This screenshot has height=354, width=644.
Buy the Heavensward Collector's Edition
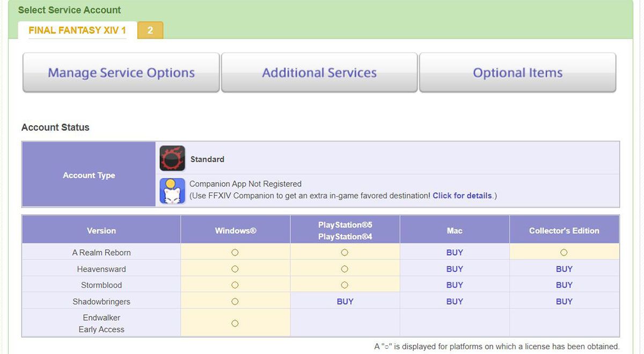(564, 269)
